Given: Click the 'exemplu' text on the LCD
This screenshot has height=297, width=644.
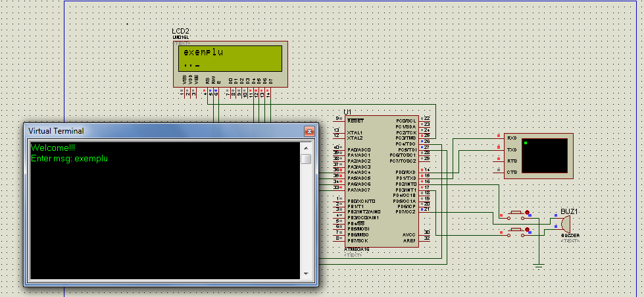Looking at the screenshot, I should pos(203,53).
